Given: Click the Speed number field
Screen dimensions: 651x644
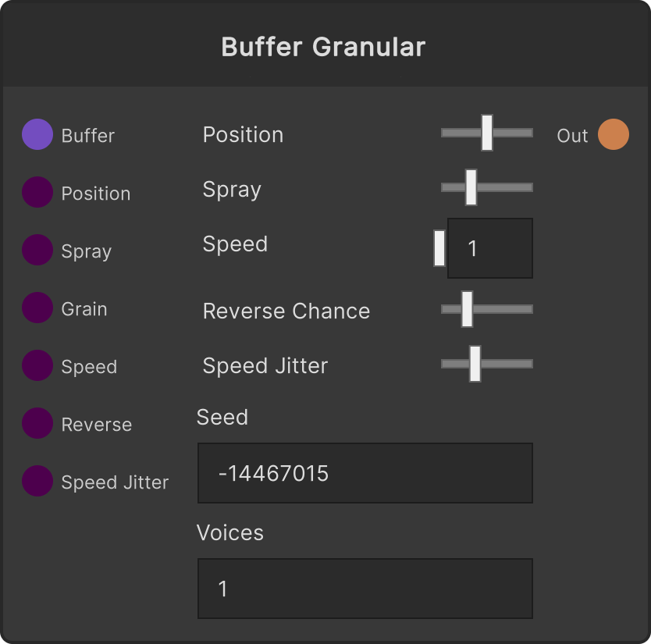Looking at the screenshot, I should 490,248.
